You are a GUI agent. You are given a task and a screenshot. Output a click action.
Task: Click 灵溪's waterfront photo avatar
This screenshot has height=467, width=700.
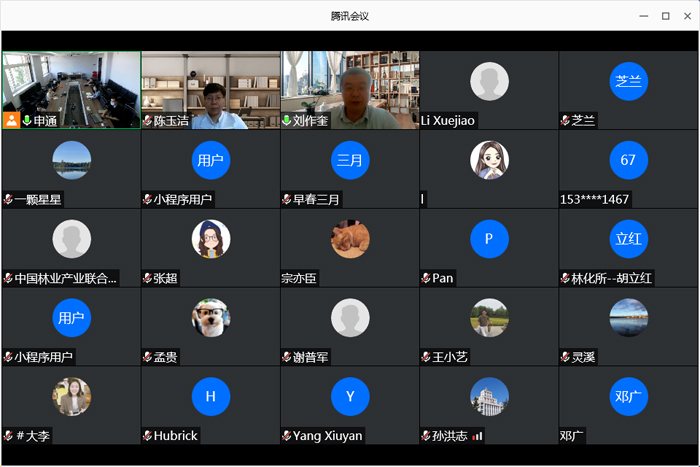629,317
